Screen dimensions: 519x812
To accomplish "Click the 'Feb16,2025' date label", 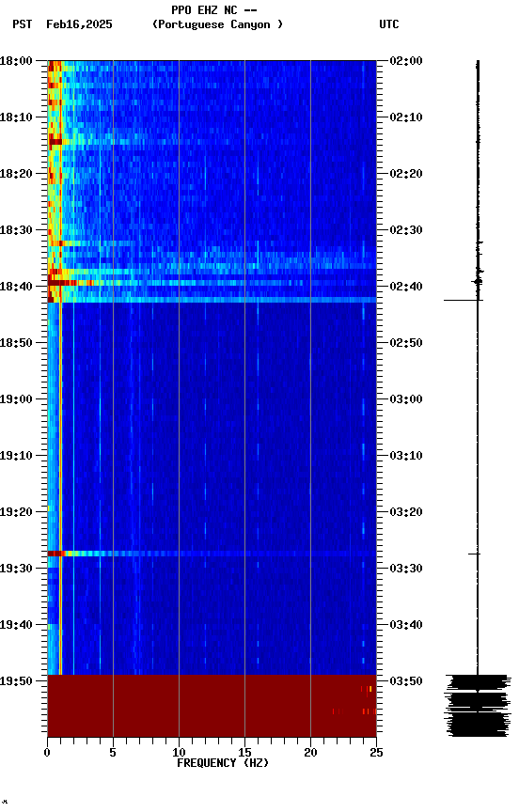I will [79, 24].
